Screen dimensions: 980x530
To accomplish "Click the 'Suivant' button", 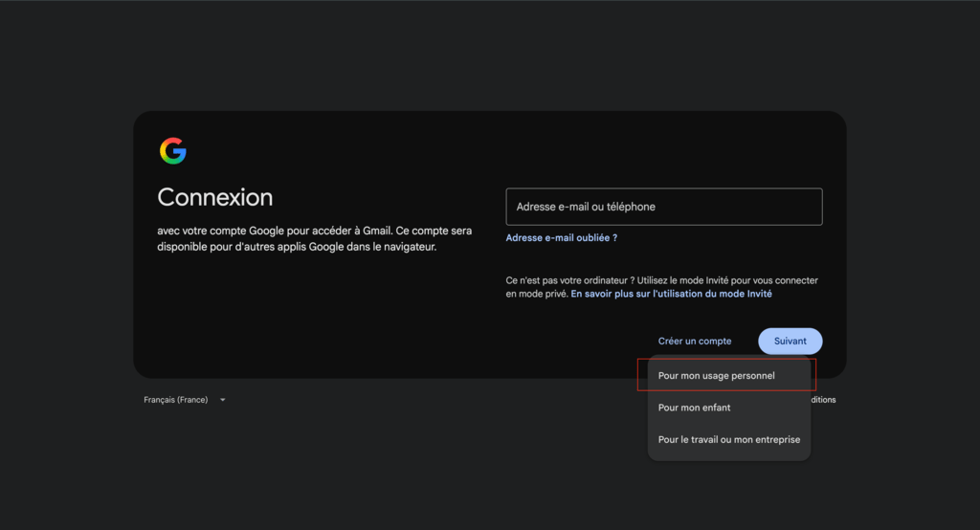I will (x=790, y=342).
